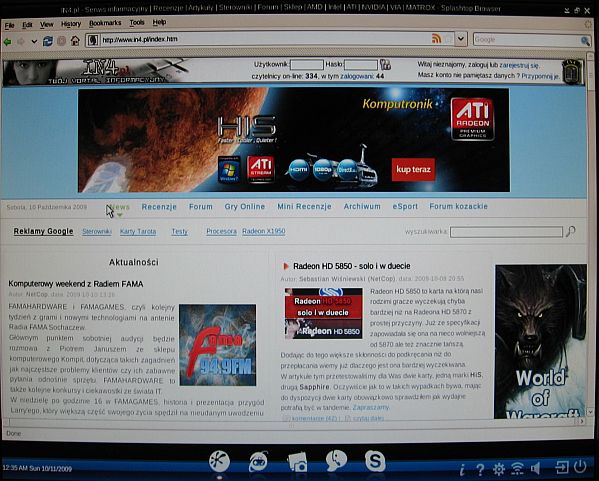Reload the page with the refresh icon
This screenshot has height=481, width=599.
48,41
